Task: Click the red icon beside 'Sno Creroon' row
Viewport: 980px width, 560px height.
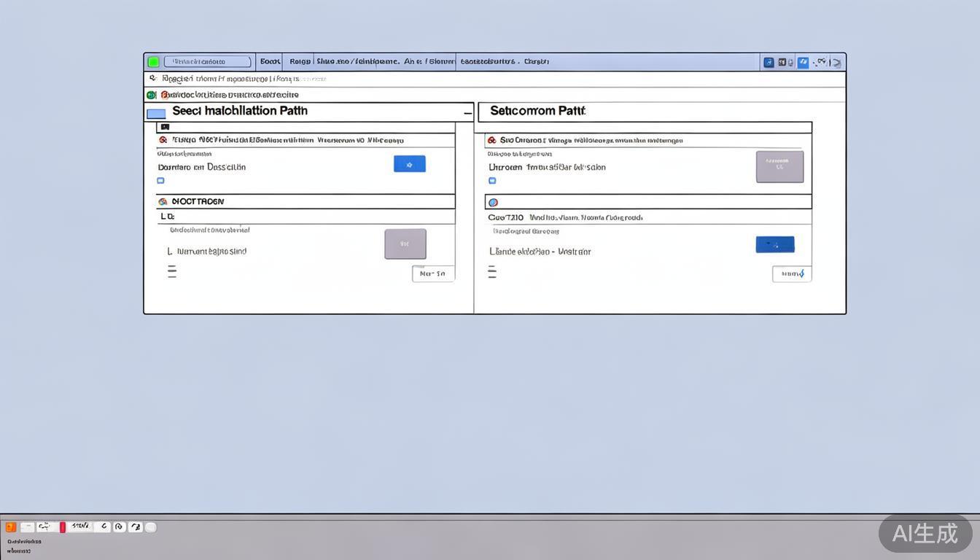Action: (491, 140)
